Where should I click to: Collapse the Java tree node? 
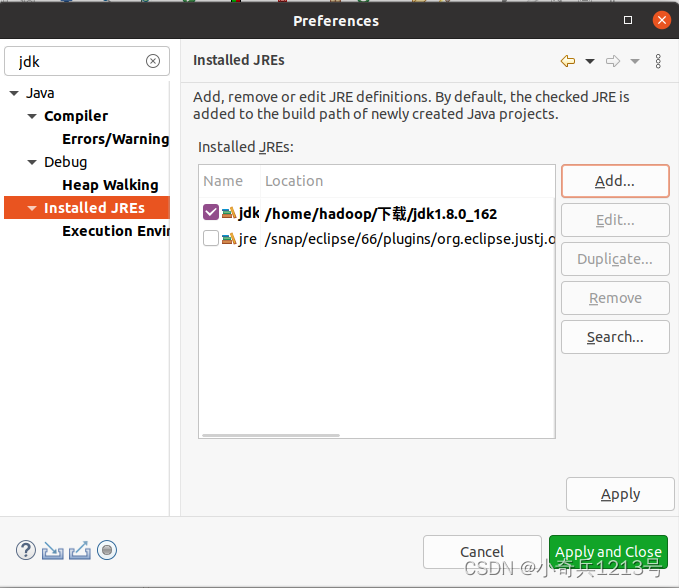(x=14, y=93)
